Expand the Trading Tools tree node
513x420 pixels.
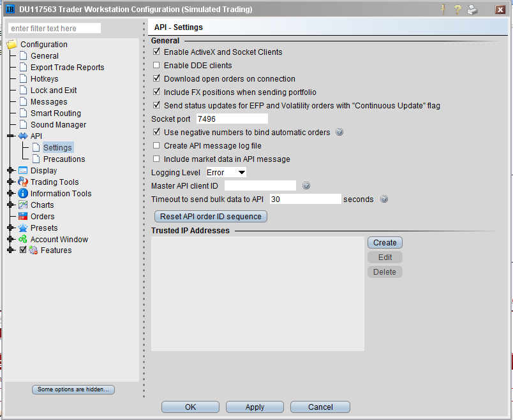pyautogui.click(x=11, y=182)
